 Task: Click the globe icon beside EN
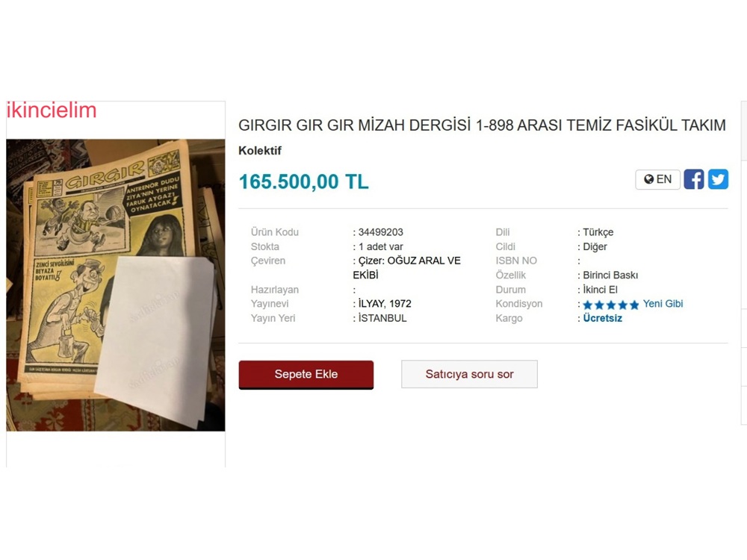point(648,179)
